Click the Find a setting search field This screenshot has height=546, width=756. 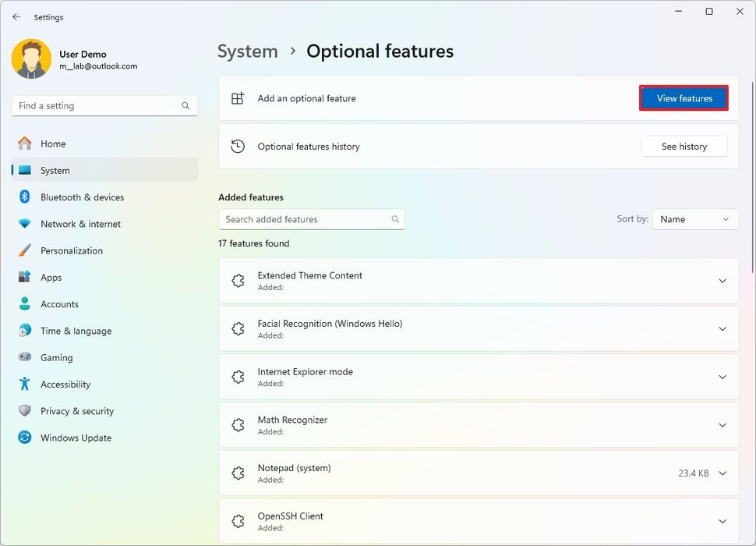click(x=104, y=105)
